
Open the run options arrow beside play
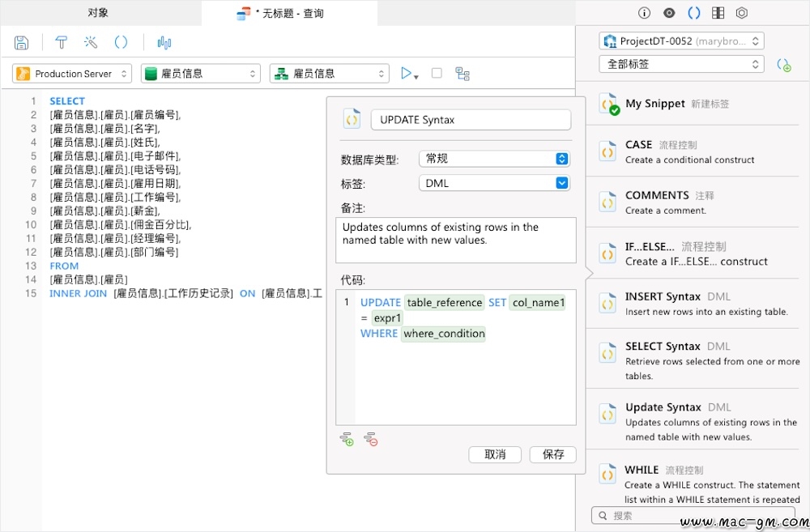(416, 77)
